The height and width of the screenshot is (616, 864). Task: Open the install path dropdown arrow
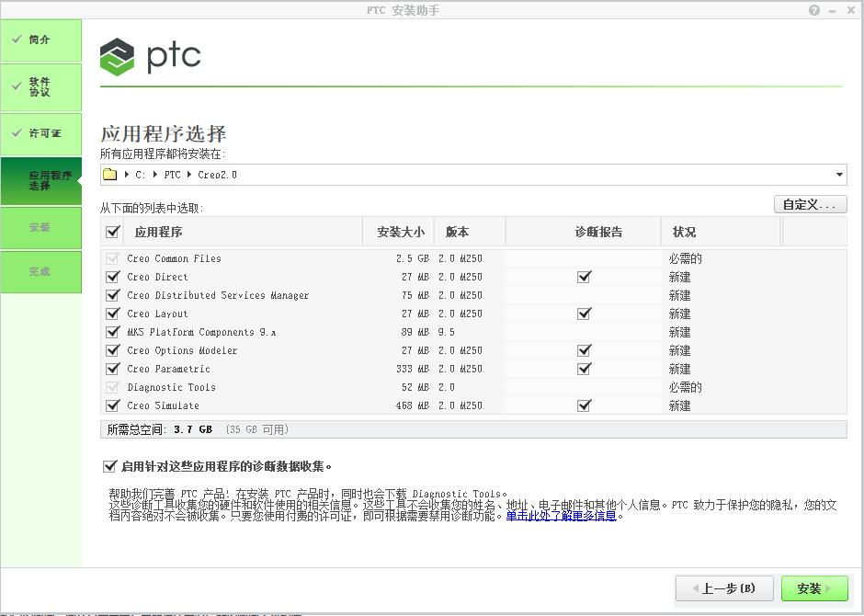click(839, 175)
